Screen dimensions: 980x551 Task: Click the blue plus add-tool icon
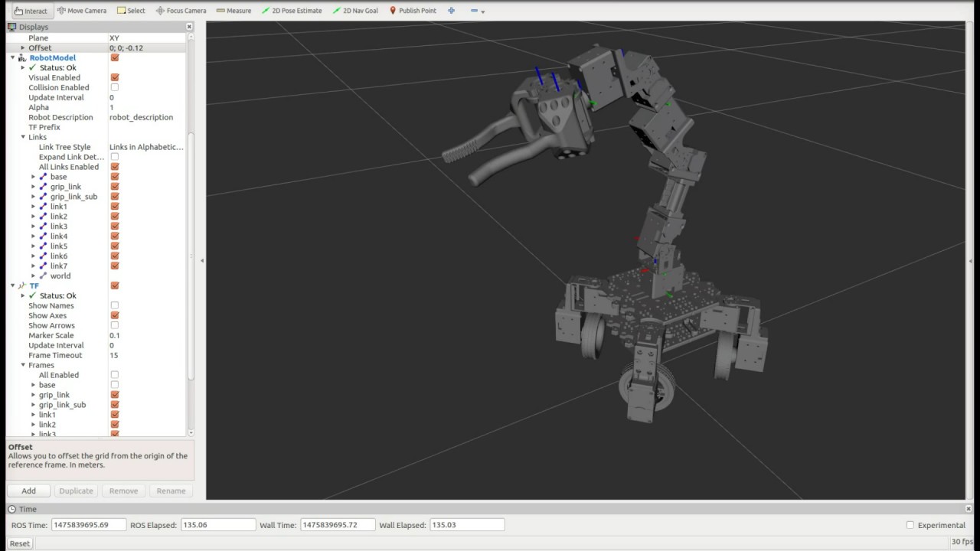[x=451, y=11]
